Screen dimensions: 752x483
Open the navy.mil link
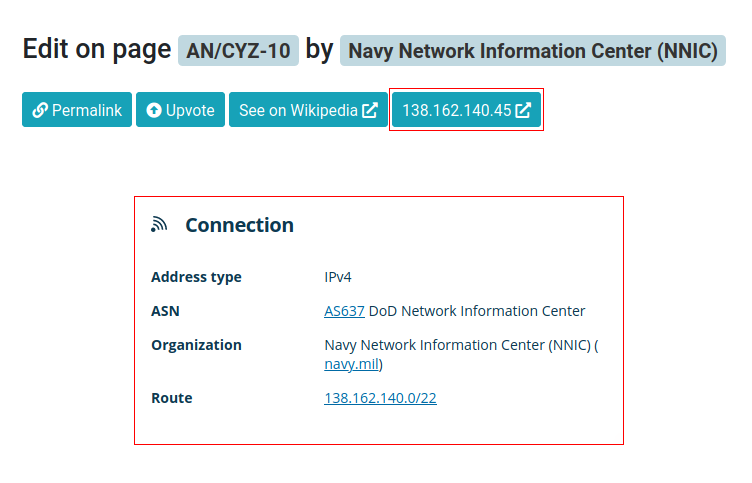coord(352,364)
